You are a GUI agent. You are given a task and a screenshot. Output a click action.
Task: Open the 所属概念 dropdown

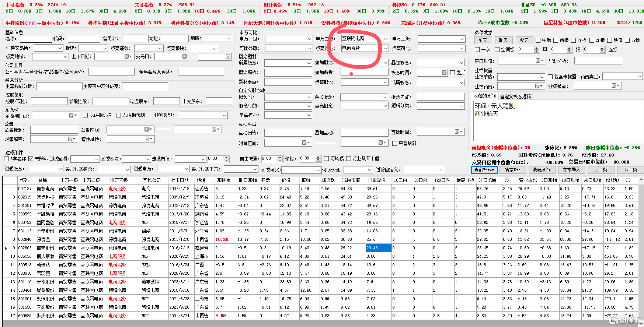tap(309, 63)
